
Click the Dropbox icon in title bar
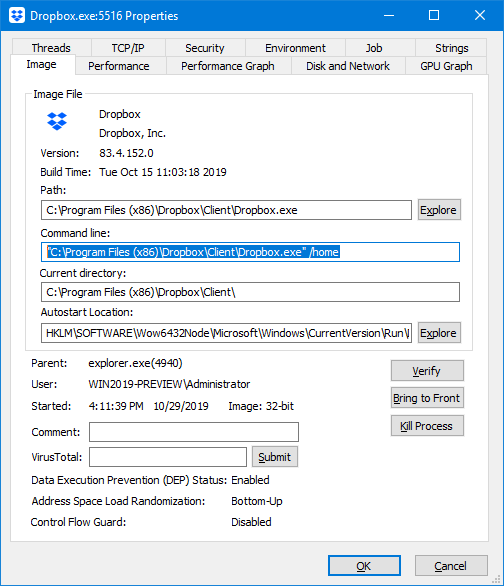coord(17,16)
